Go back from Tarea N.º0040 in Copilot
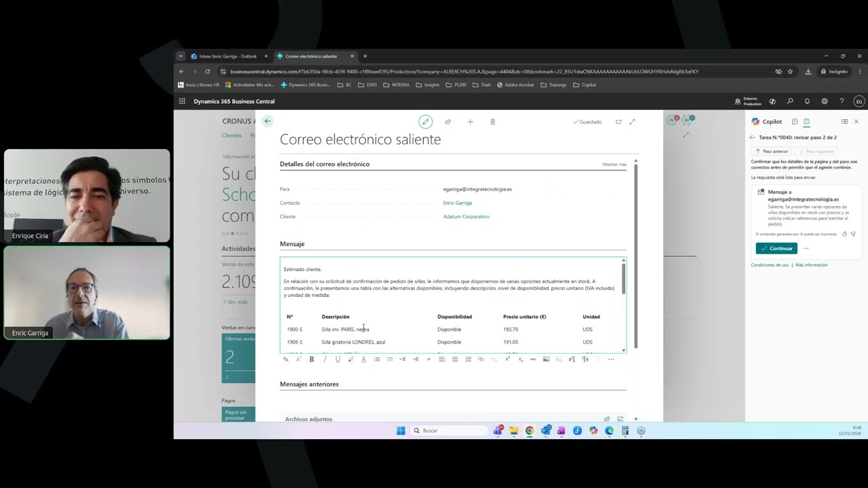This screenshot has height=488, width=868. point(753,138)
